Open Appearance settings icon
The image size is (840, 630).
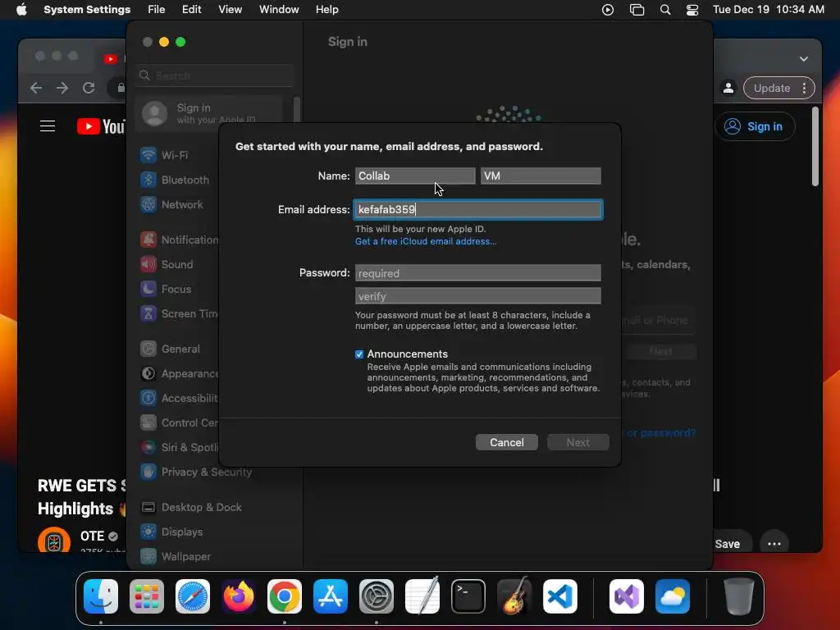pyautogui.click(x=148, y=373)
